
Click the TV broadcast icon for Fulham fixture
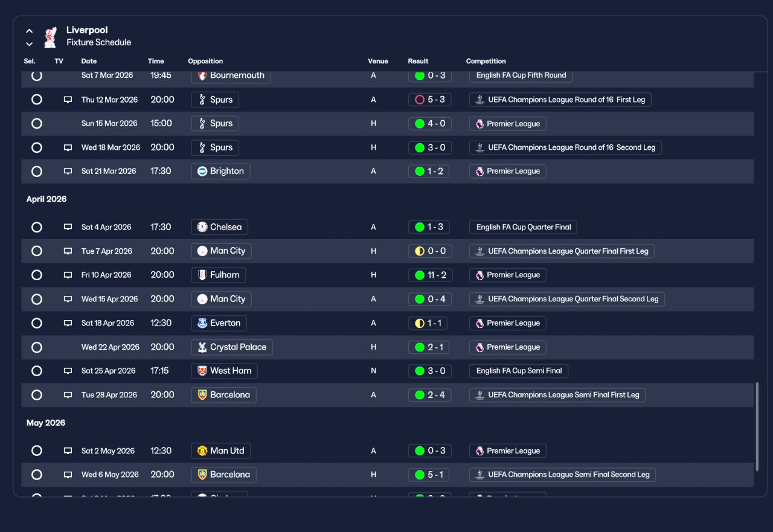point(68,275)
